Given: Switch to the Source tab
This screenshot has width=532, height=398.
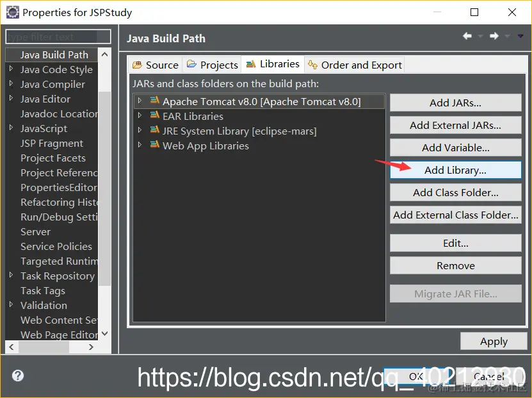Looking at the screenshot, I should coord(156,65).
